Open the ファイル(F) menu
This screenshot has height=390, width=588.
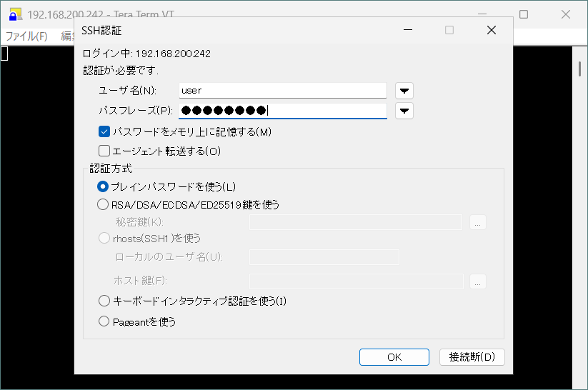(x=26, y=36)
